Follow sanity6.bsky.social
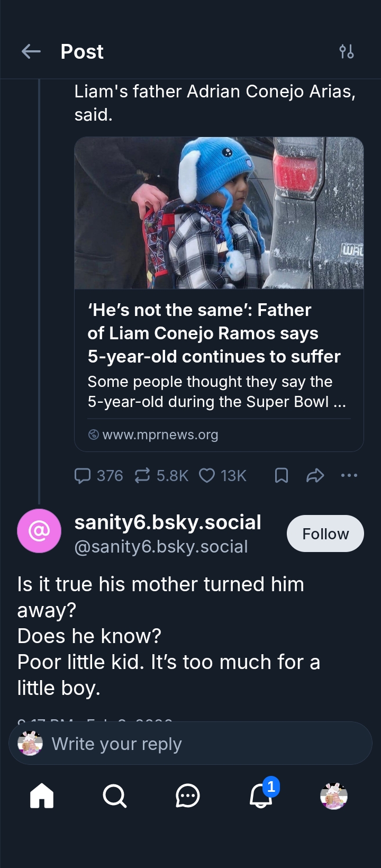The width and height of the screenshot is (381, 868). (x=325, y=534)
